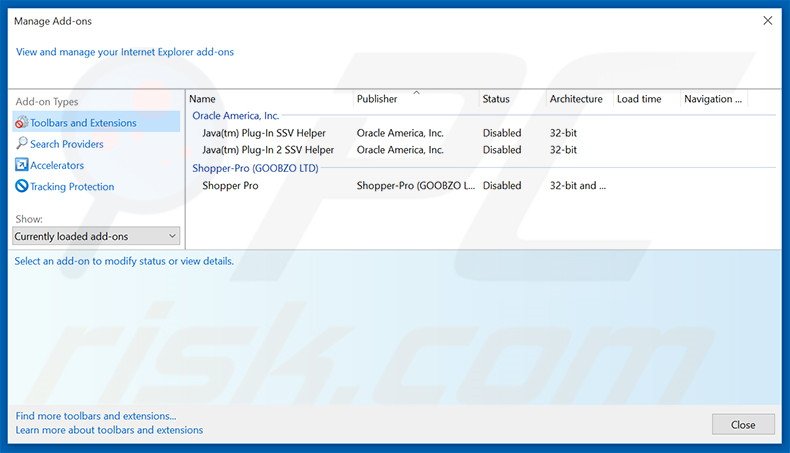
Task: Open the Currently loaded add-ons dropdown
Action: tap(96, 236)
